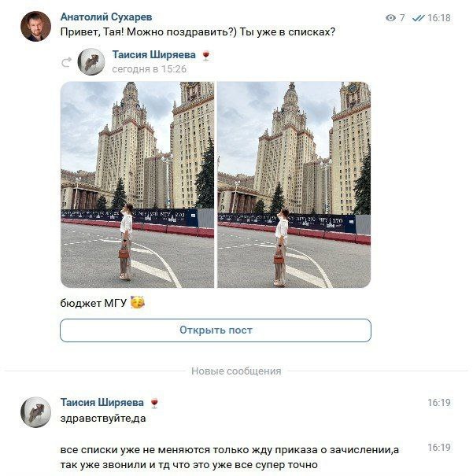Screen dimensions: 473x476
Task: Open Таисия Ширяева's avatar in new message
Action: coord(36,412)
